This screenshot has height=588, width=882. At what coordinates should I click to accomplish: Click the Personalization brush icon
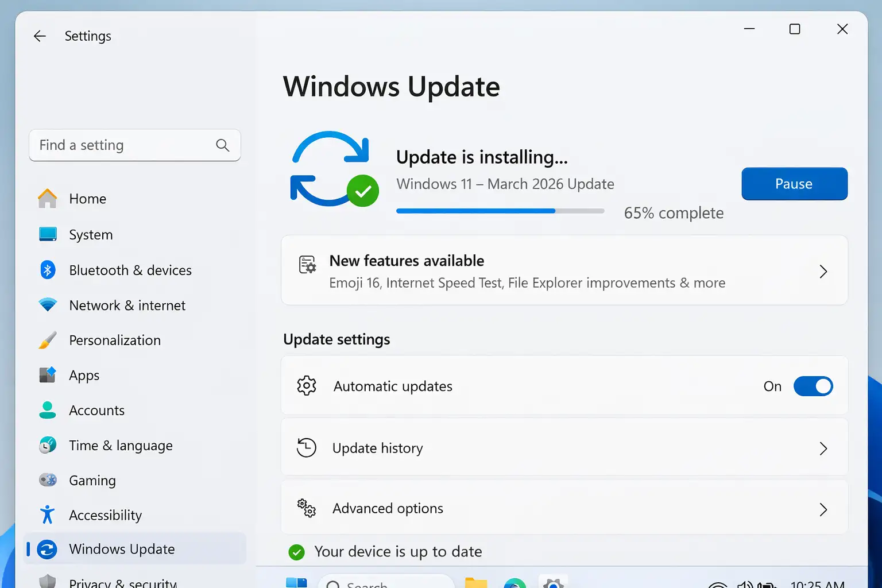click(48, 340)
